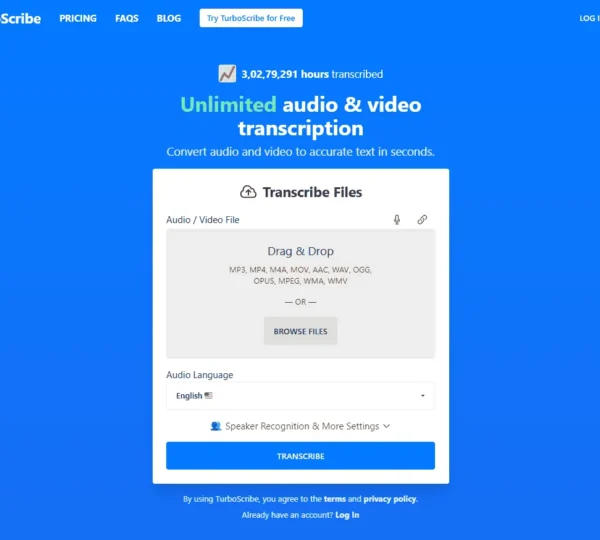Click the flag icon next to English
This screenshot has height=540, width=600.
(209, 395)
